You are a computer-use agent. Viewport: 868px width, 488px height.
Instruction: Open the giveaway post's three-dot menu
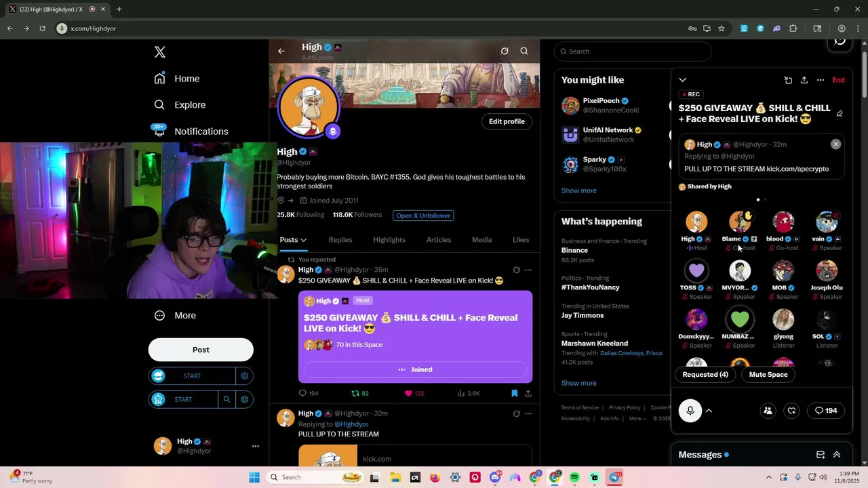coord(528,270)
